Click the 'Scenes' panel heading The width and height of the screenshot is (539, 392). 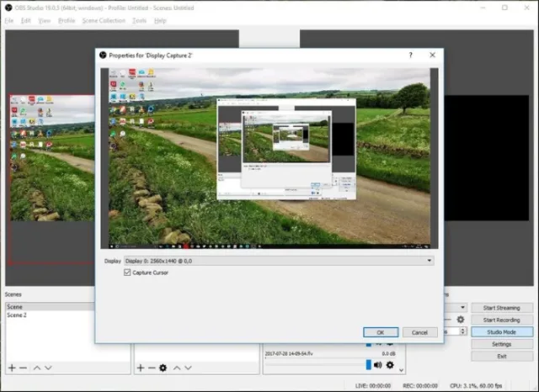coord(13,294)
